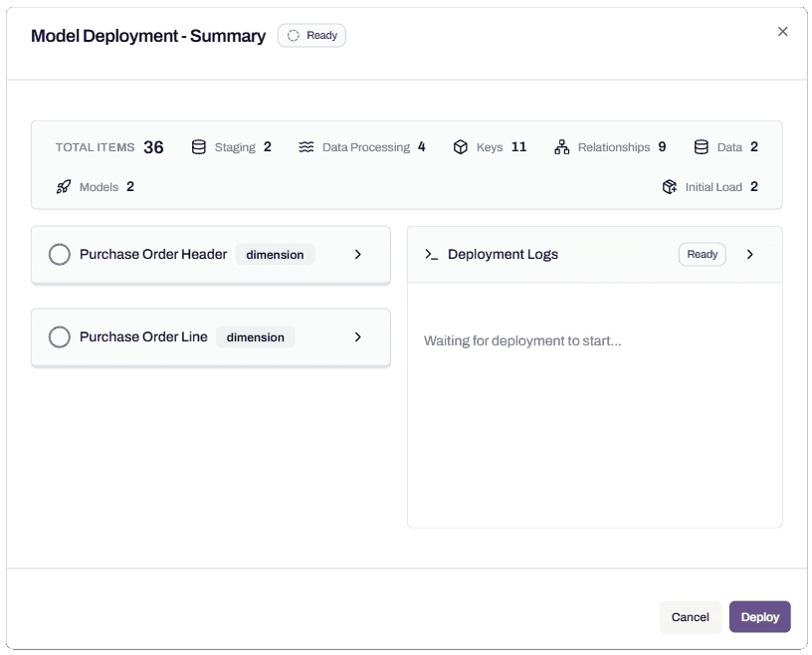This screenshot has width=812, height=655.
Task: Click the Keys count 11
Action: click(x=518, y=146)
